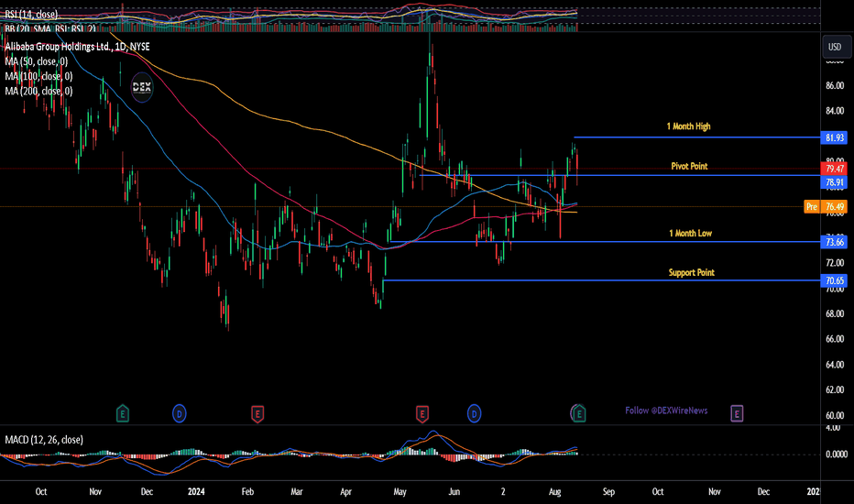Click the 1 Month Low label
Viewport: 854px width, 504px height.
point(690,233)
